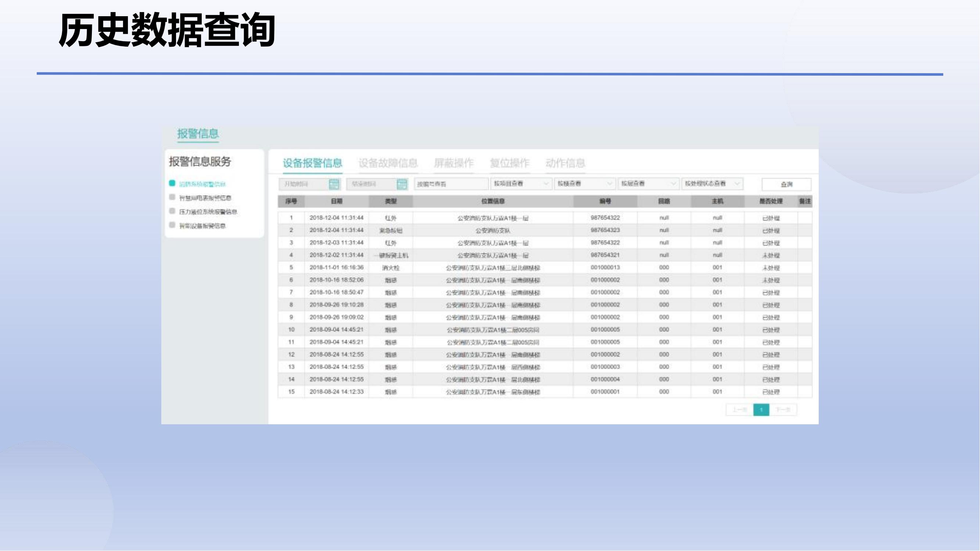Viewport: 980px width, 551px height.
Task: Click the 未处理 status cell in row 4
Action: click(771, 255)
